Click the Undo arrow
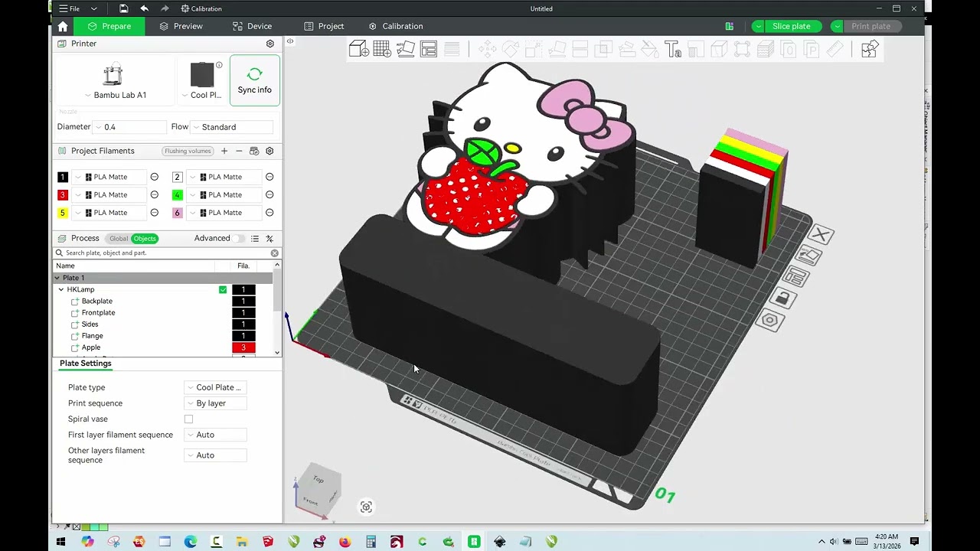 pyautogui.click(x=144, y=8)
